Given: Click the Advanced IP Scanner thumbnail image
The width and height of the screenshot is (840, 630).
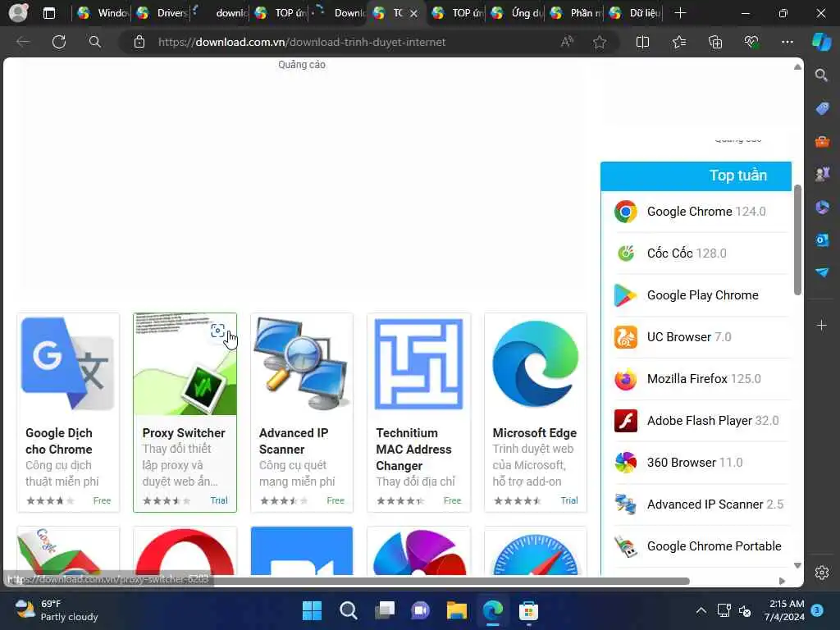Looking at the screenshot, I should pos(302,363).
